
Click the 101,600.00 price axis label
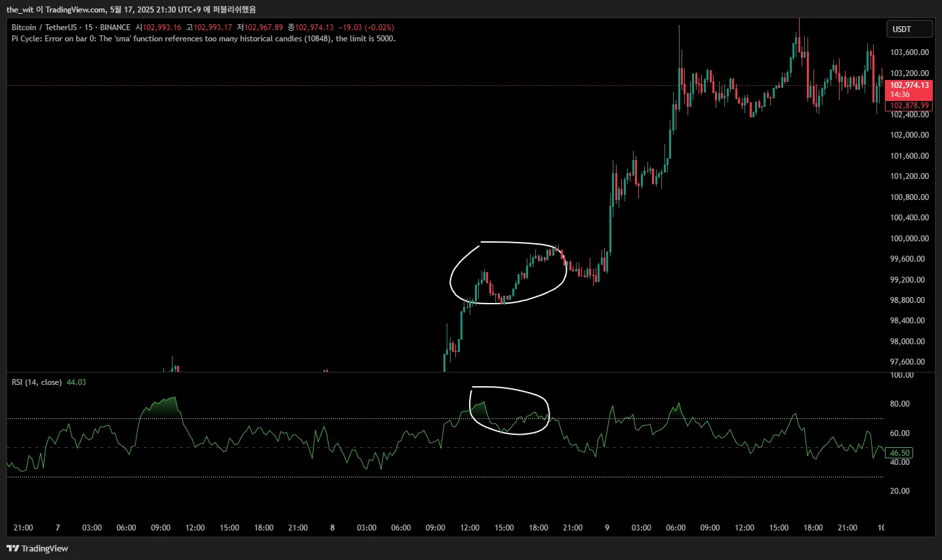point(909,156)
